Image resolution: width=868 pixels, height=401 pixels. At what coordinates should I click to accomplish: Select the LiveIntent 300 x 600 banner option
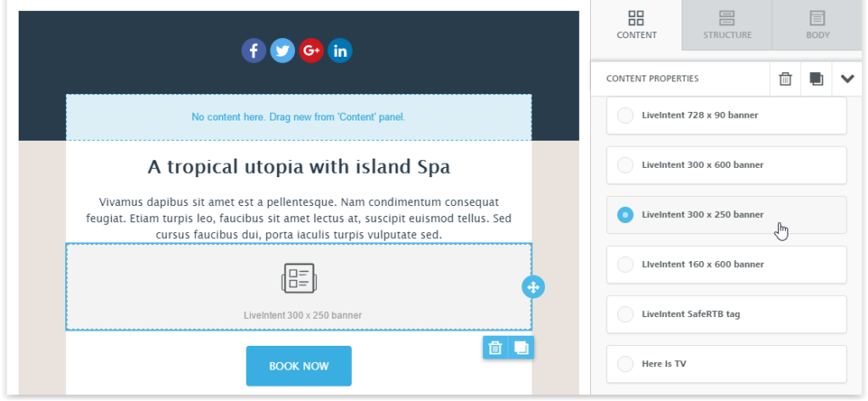(x=626, y=165)
